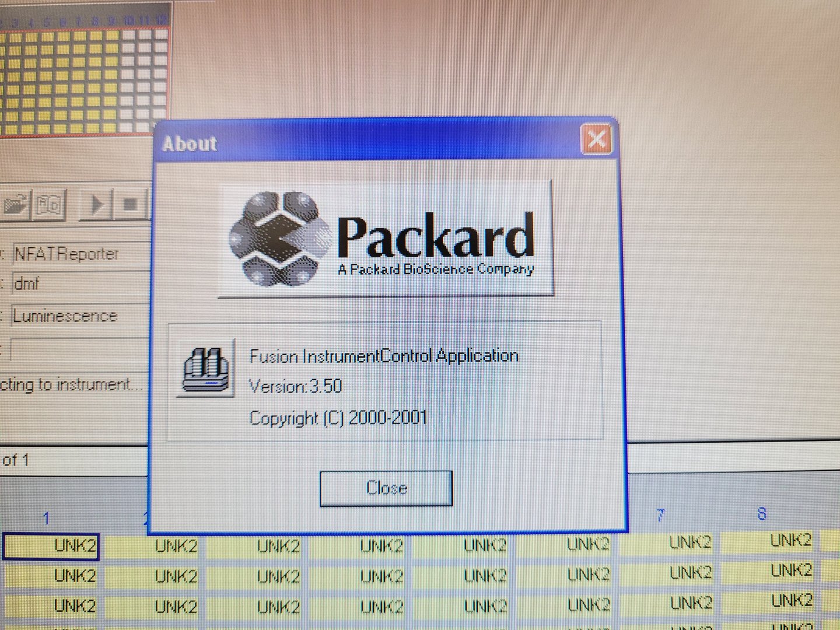Close the About dialog with red X
The image size is (840, 630).
click(596, 140)
